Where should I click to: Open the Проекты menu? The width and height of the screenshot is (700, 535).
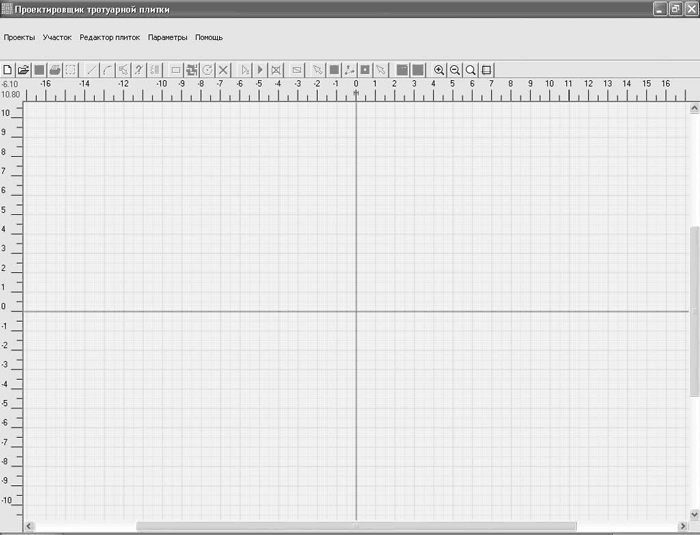coord(19,38)
